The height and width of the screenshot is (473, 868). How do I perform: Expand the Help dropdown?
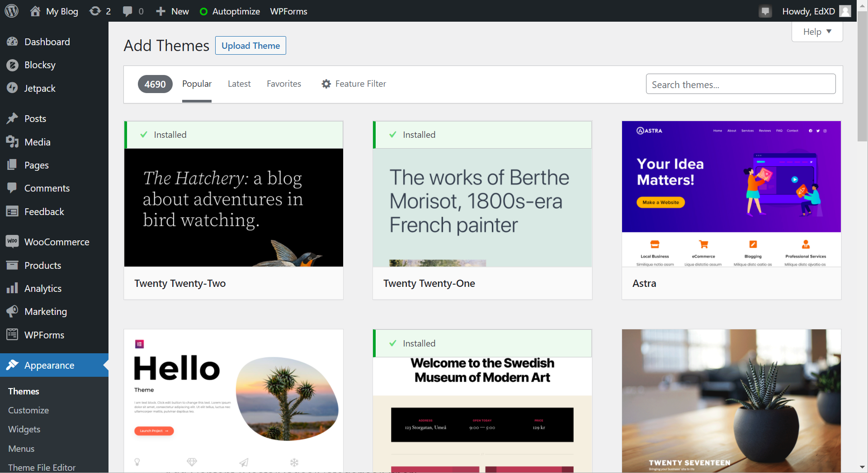pyautogui.click(x=817, y=32)
